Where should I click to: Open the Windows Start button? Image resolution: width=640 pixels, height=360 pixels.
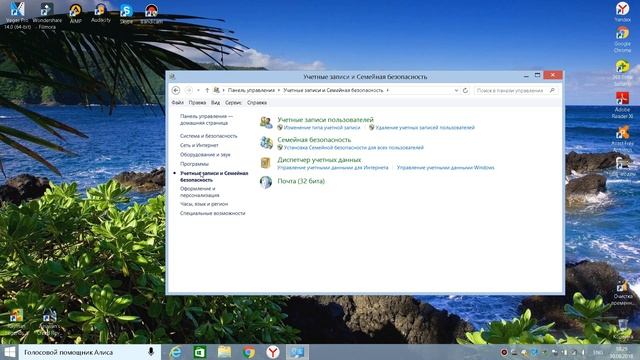9,352
